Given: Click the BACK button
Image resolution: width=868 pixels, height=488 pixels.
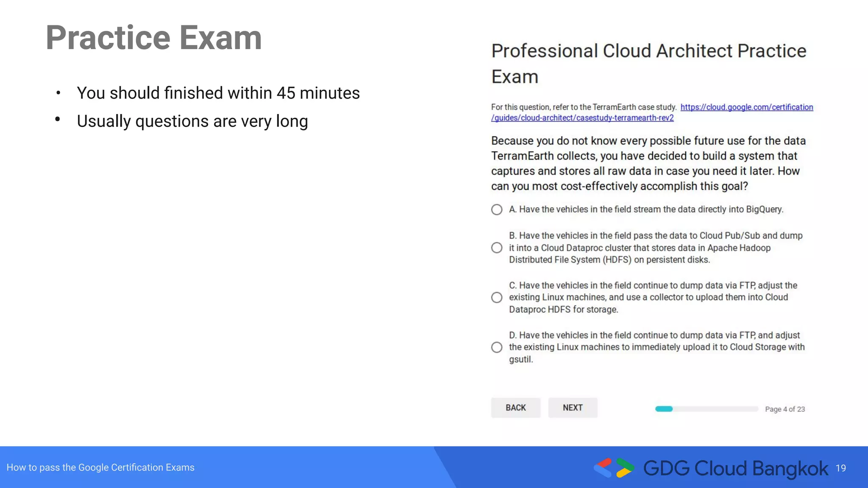Looking at the screenshot, I should pyautogui.click(x=516, y=408).
